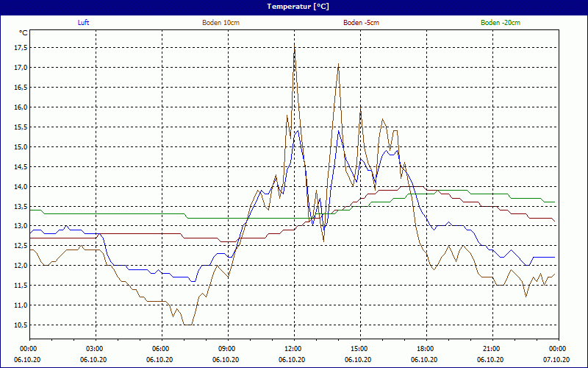
Task: Select the "Boden 10cm" legend label
Action: [x=220, y=23]
